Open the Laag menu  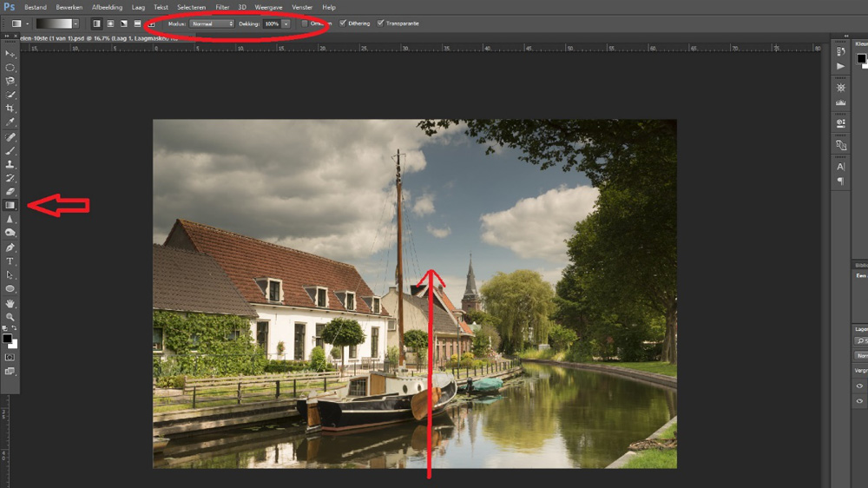pyautogui.click(x=138, y=7)
